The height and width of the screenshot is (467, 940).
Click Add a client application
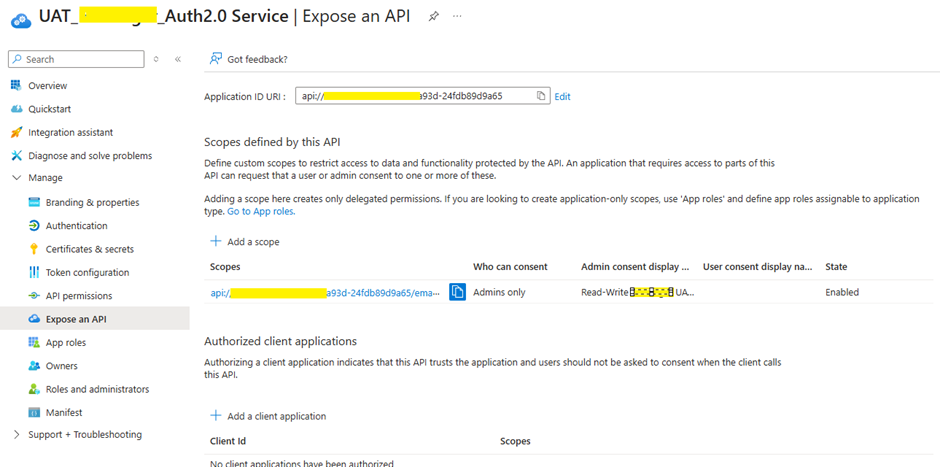pyautogui.click(x=268, y=416)
